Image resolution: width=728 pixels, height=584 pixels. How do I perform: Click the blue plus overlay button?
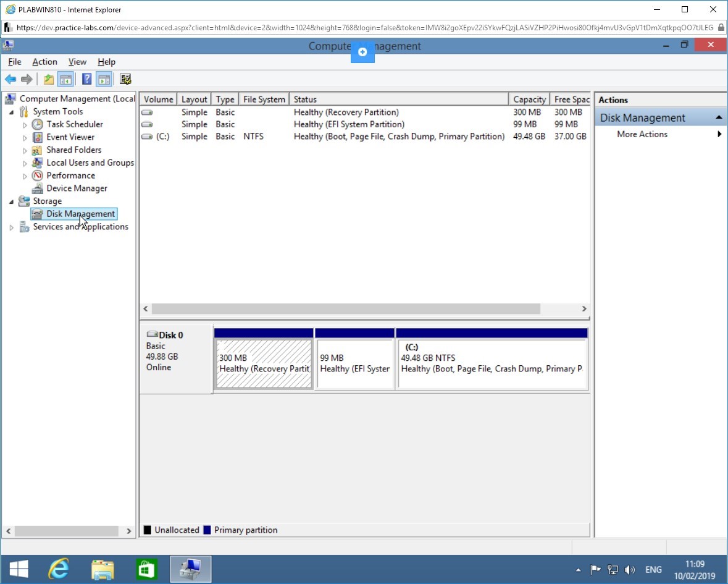pos(362,51)
